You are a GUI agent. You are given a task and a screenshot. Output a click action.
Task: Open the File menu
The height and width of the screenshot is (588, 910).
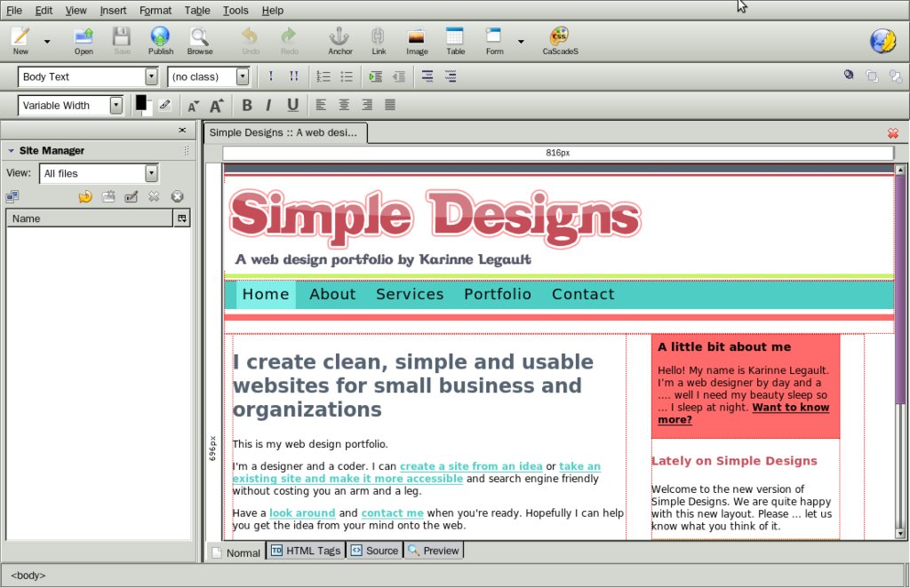pos(14,11)
